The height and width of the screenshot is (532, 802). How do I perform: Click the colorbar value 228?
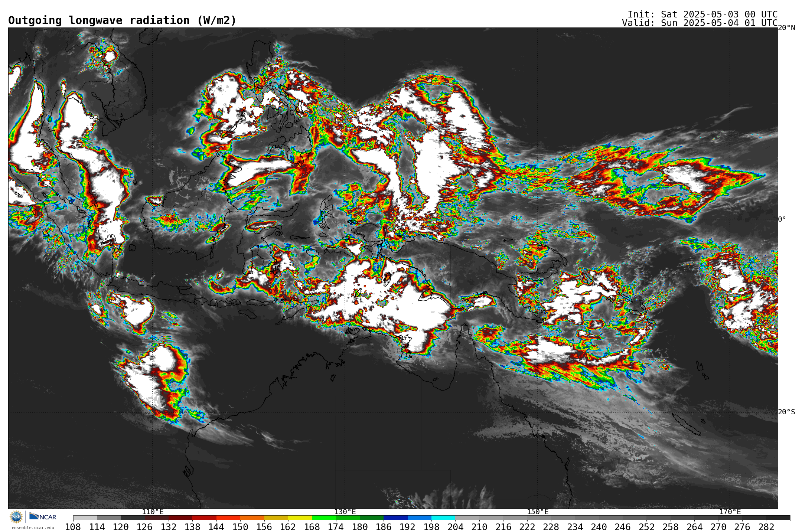551,527
